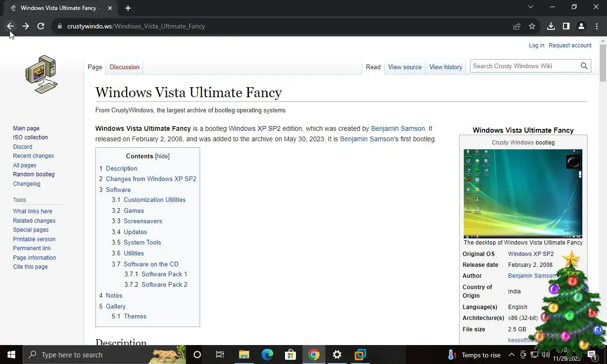Open Cite this page link

point(30,267)
